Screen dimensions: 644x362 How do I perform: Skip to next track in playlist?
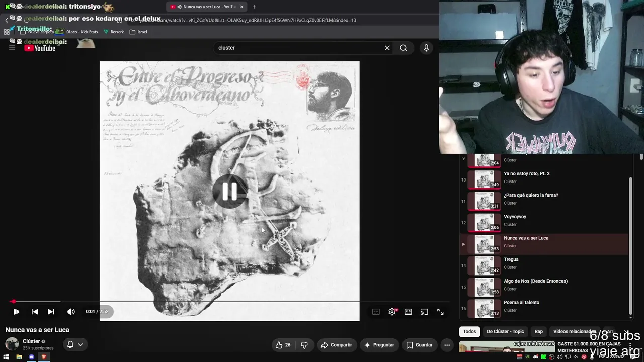pos(51,312)
